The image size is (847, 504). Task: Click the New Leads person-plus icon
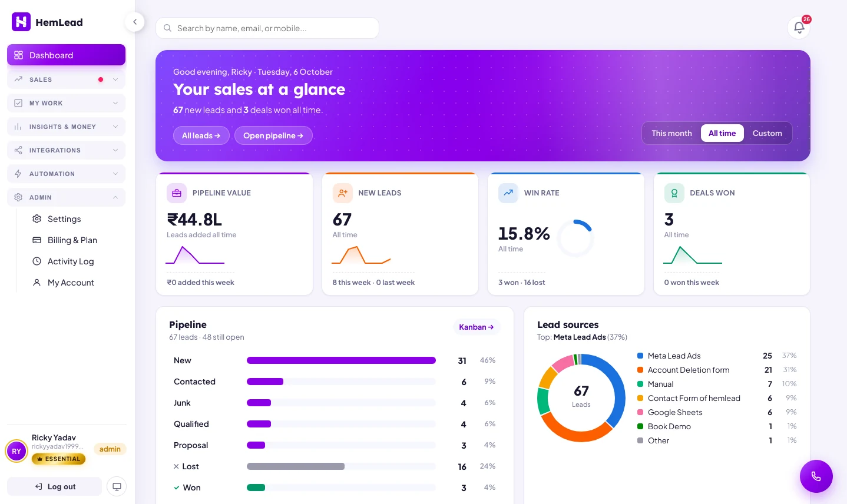[342, 193]
